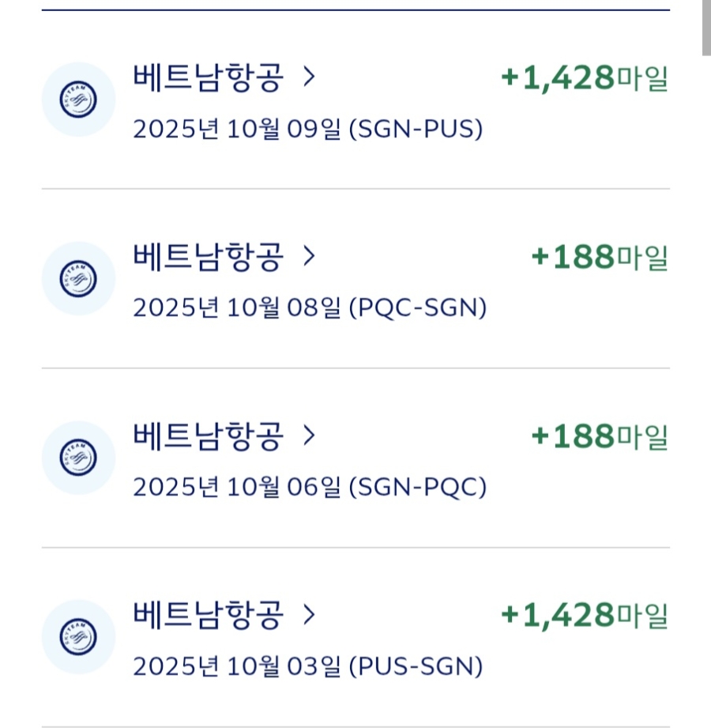Expand chevron beside 베트남항공 on October 6 entry
The height and width of the screenshot is (728, 711).
[309, 435]
